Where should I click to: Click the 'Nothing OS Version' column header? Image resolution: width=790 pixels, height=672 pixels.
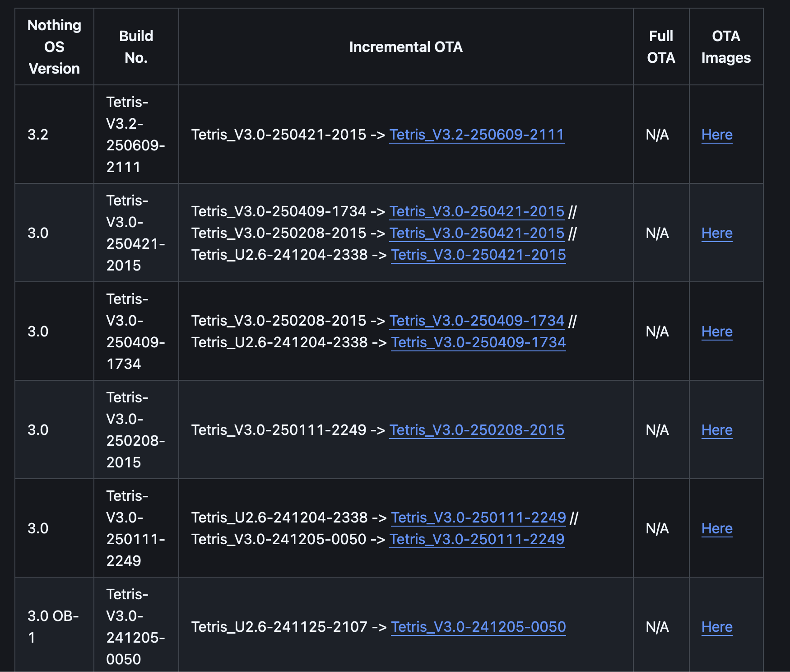click(x=54, y=47)
